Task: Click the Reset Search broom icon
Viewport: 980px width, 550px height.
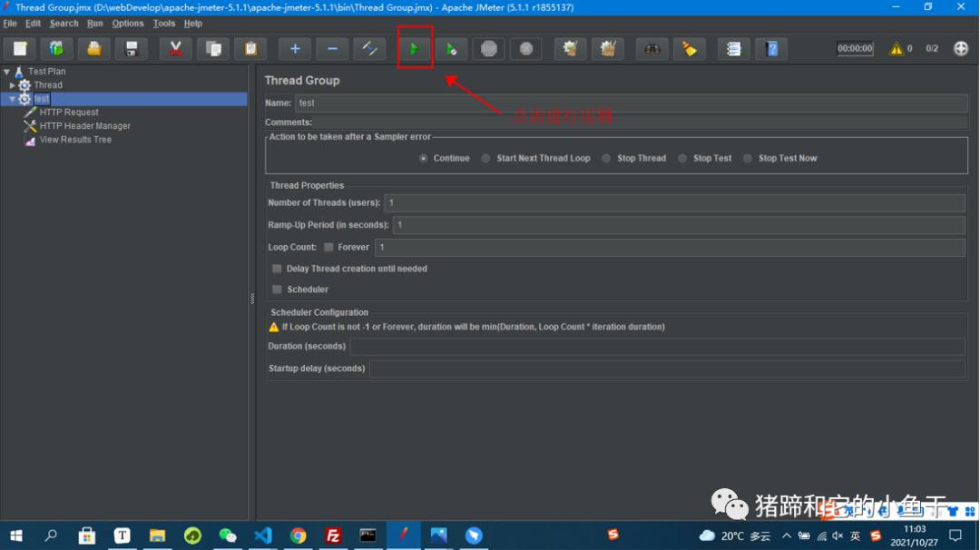Action: (690, 48)
